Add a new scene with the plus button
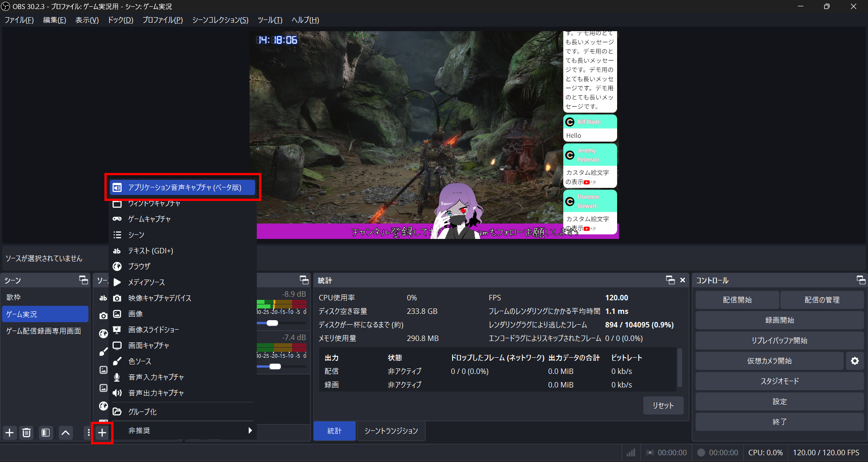Image resolution: width=868 pixels, height=462 pixels. pyautogui.click(x=9, y=433)
